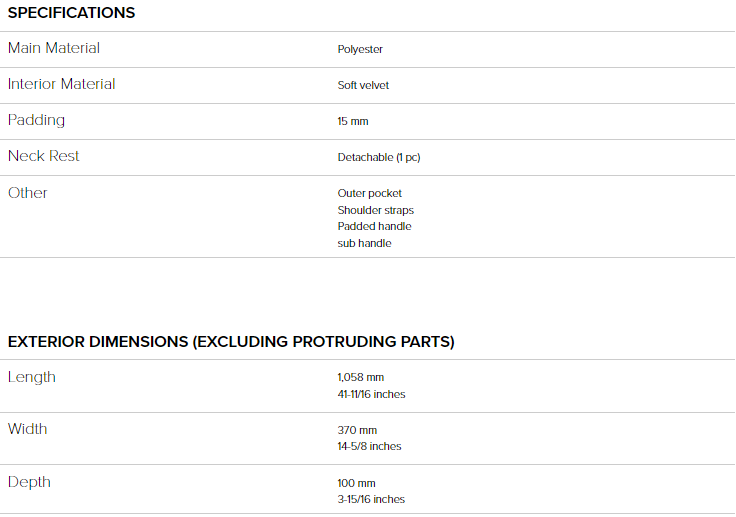The image size is (736, 517).
Task: Click the Polyester value text
Action: [x=360, y=49]
